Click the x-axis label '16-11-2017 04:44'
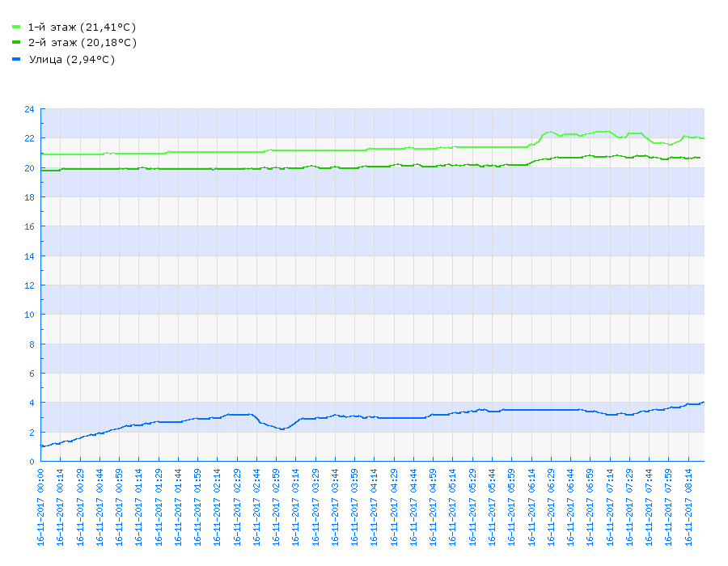Screen dimensions: 728x566 tap(413, 507)
